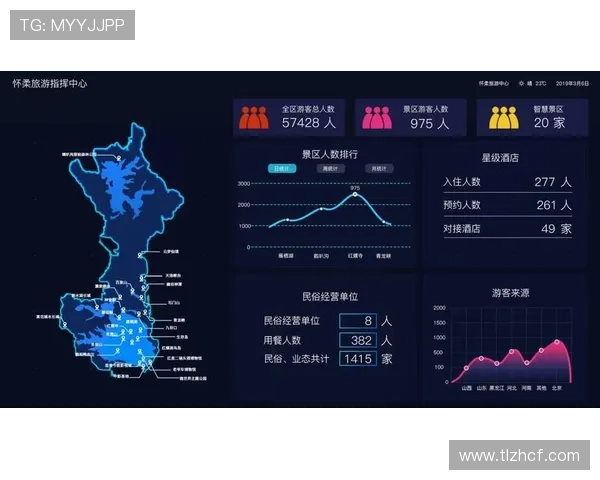Click the 九谷口 label on the map
The image size is (600, 480).
171,328
